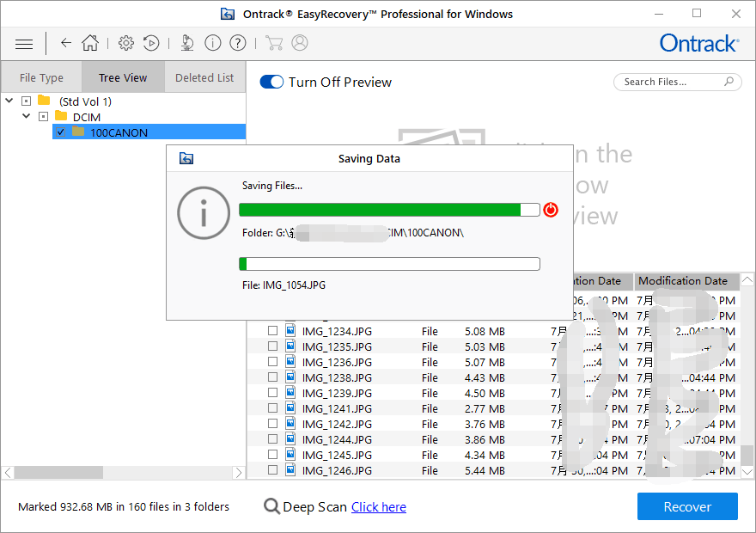Click the 4.43 MB size cell
Screen dimensions: 756x533
click(485, 377)
